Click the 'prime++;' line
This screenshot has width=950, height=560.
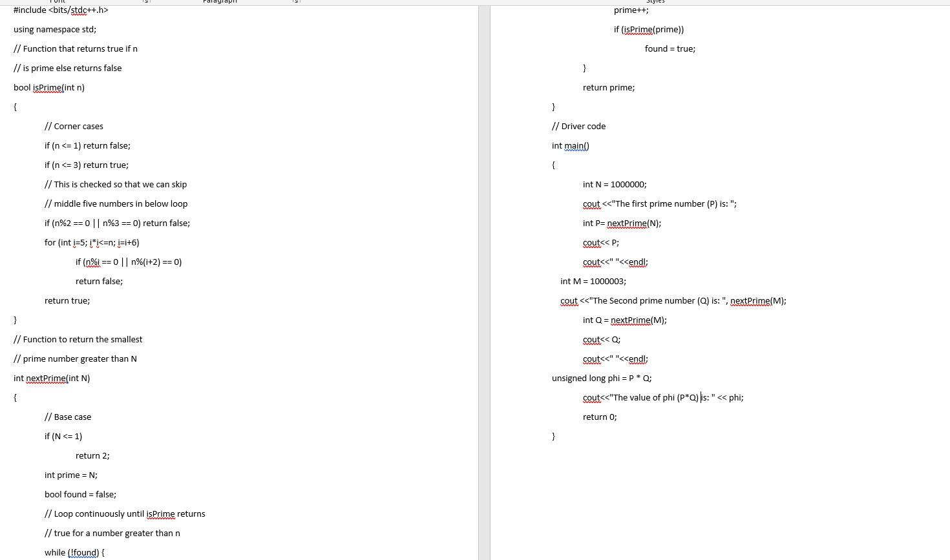[631, 10]
